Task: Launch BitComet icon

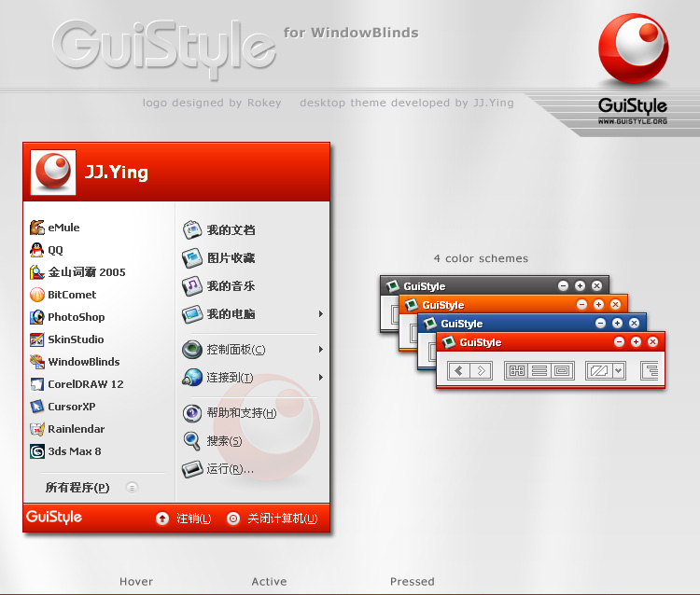Action: (x=37, y=295)
